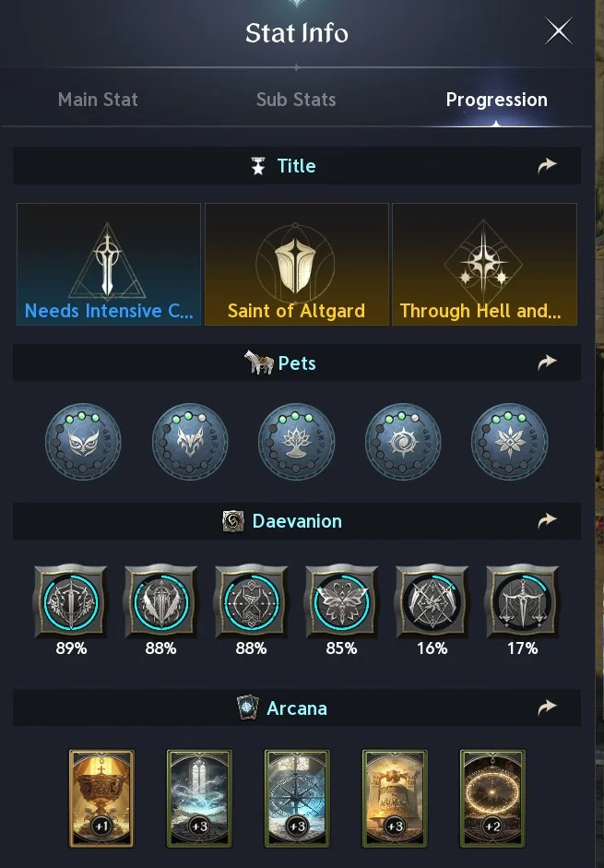Select the swirl pet slot icon

click(x=403, y=442)
